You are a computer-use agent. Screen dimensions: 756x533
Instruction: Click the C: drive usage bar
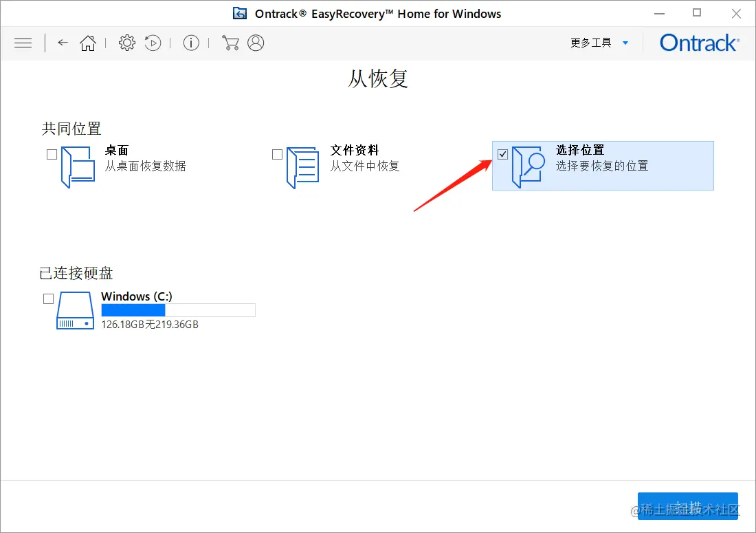(x=178, y=310)
